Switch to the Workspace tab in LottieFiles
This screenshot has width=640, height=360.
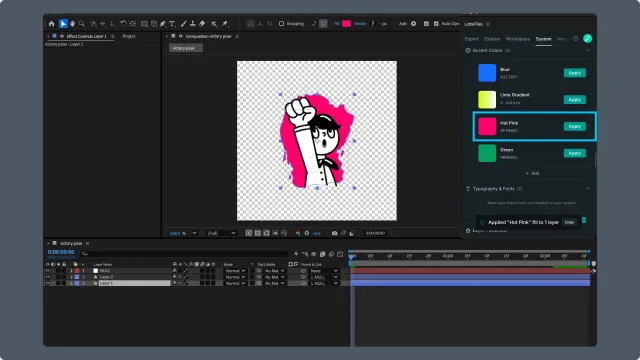pos(518,39)
